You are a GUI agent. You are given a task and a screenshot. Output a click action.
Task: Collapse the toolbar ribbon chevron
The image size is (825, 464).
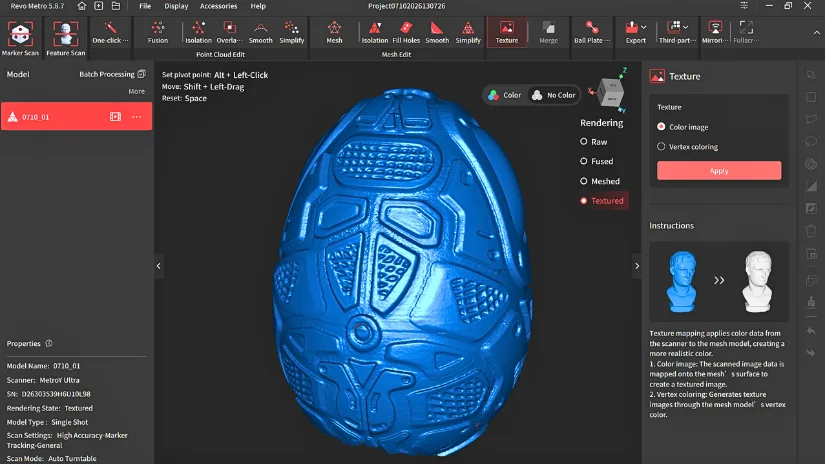point(817,33)
